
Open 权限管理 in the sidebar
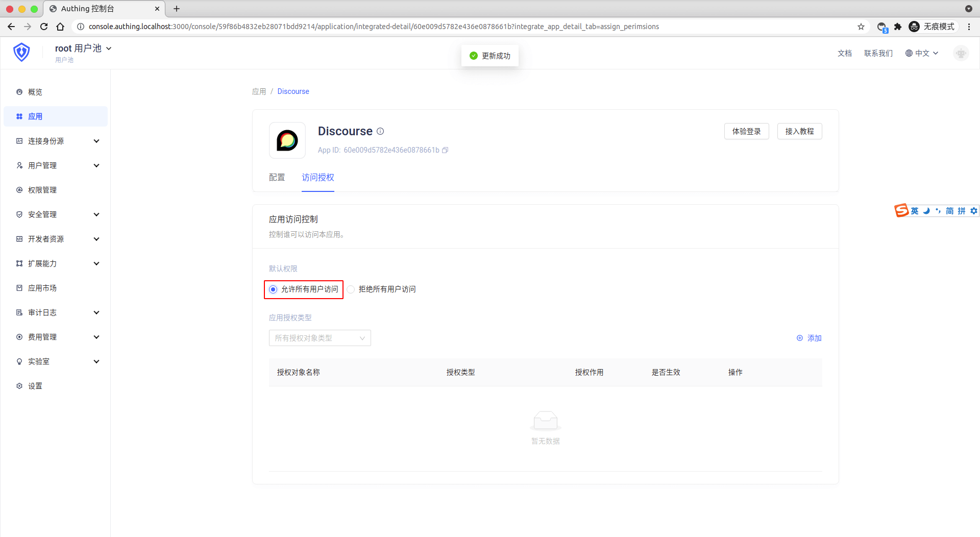(42, 190)
